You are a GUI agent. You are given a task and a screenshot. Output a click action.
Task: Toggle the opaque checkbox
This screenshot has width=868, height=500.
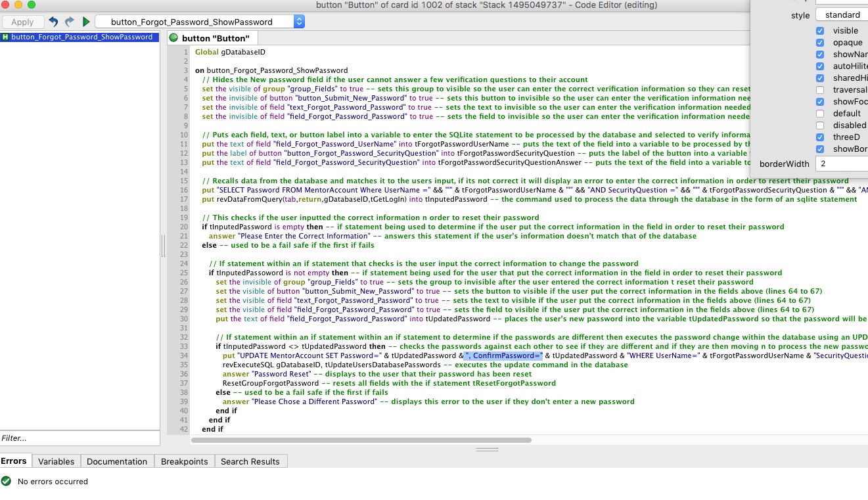click(820, 43)
